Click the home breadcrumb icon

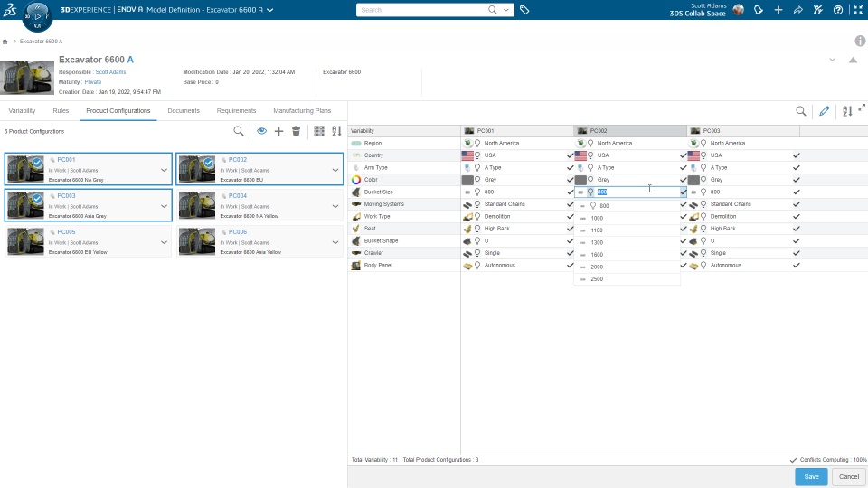pyautogui.click(x=5, y=42)
